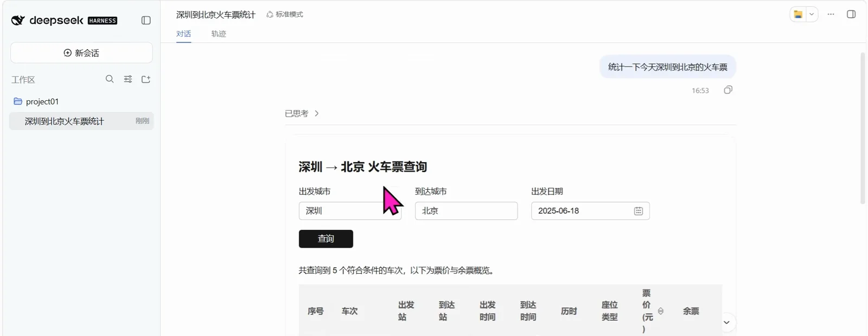This screenshot has height=336, width=868.
Task: Collapse the left sidebar panel icon
Action: click(146, 21)
